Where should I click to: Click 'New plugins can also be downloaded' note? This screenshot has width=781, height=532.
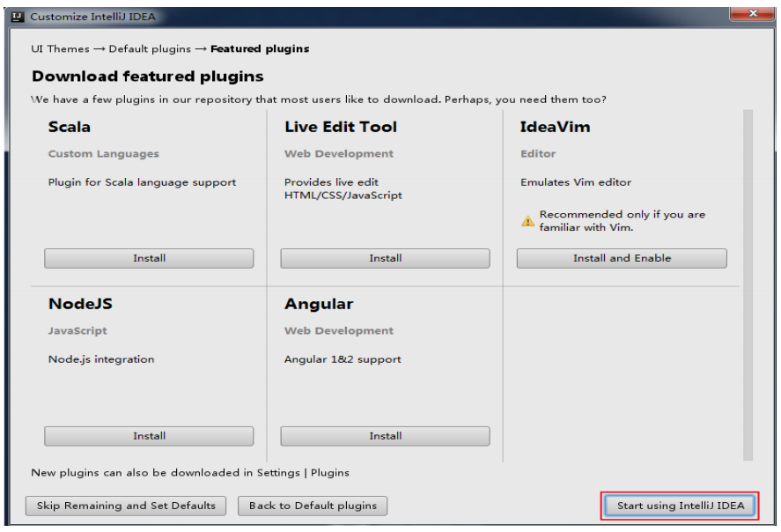[x=190, y=473]
